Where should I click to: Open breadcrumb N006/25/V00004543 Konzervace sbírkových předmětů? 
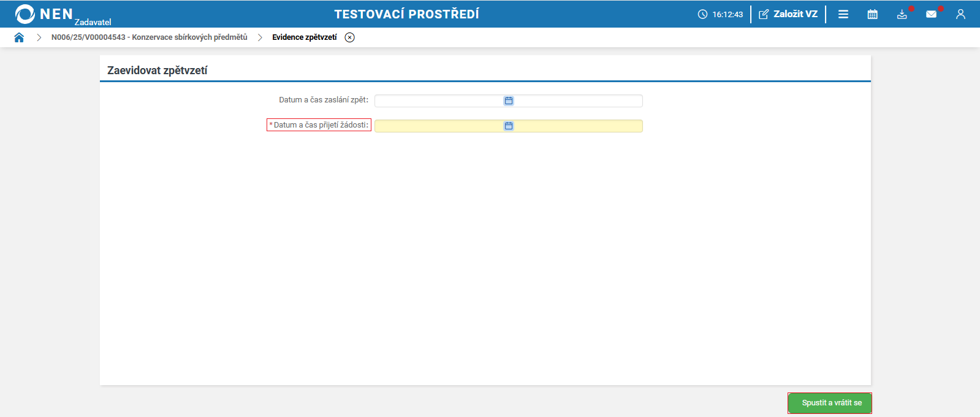(150, 37)
